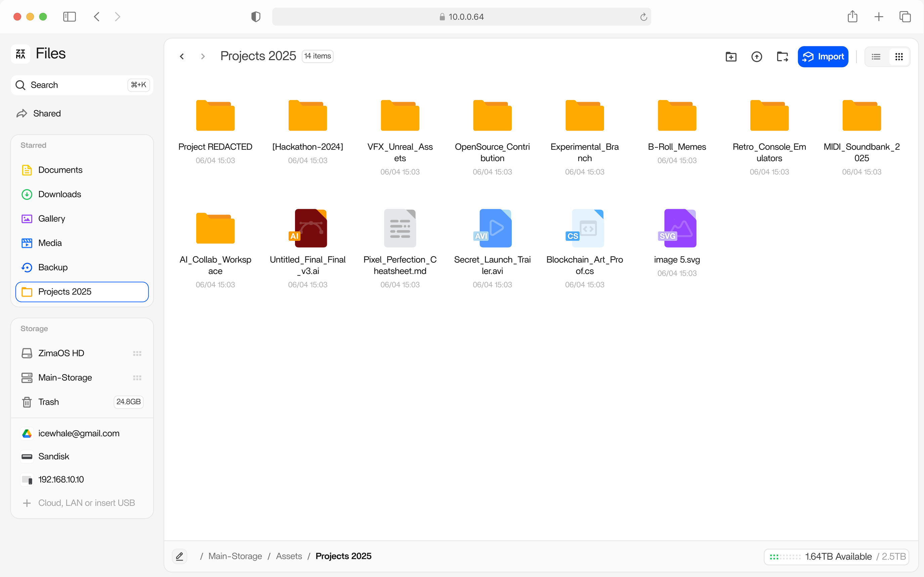924x577 pixels.
Task: Click the new folder icon in toolbar
Action: pyautogui.click(x=730, y=56)
